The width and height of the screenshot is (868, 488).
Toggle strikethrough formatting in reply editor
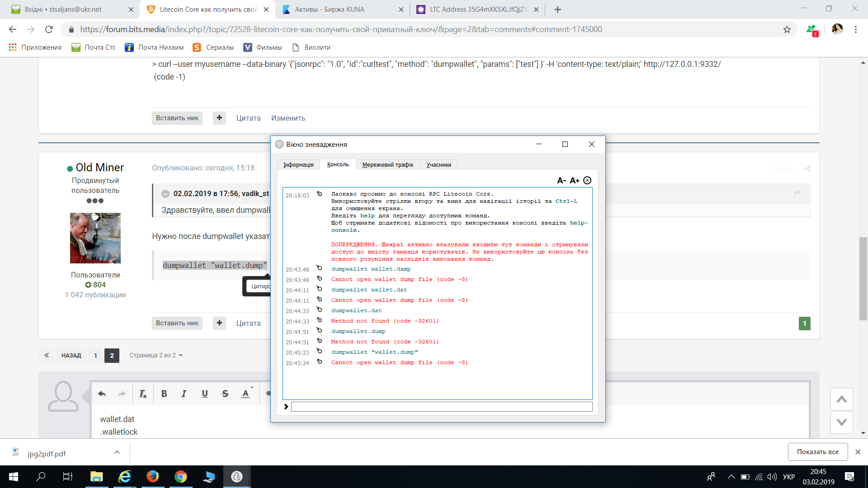click(225, 394)
